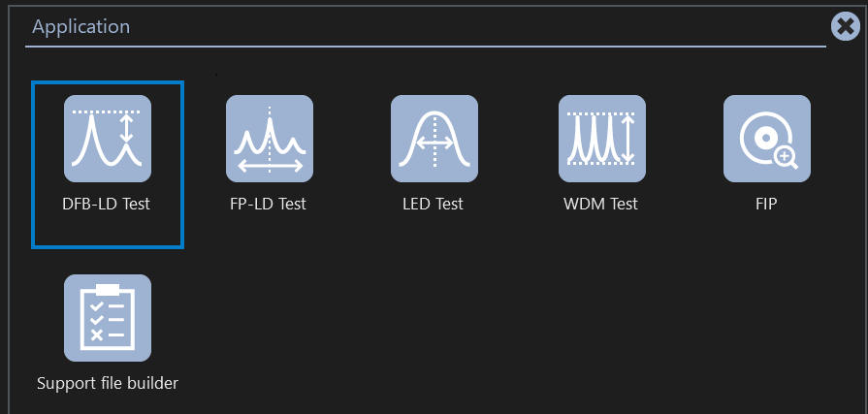Viewport: 868px width, 414px height.
Task: Open the Support file builder clipboard icon
Action: coord(108,317)
